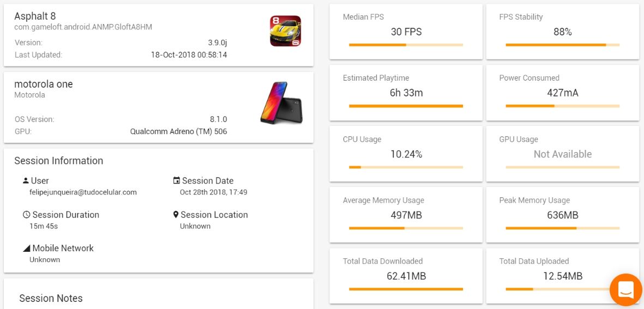Click the Average Memory Usage card
This screenshot has height=309, width=644.
tap(406, 215)
